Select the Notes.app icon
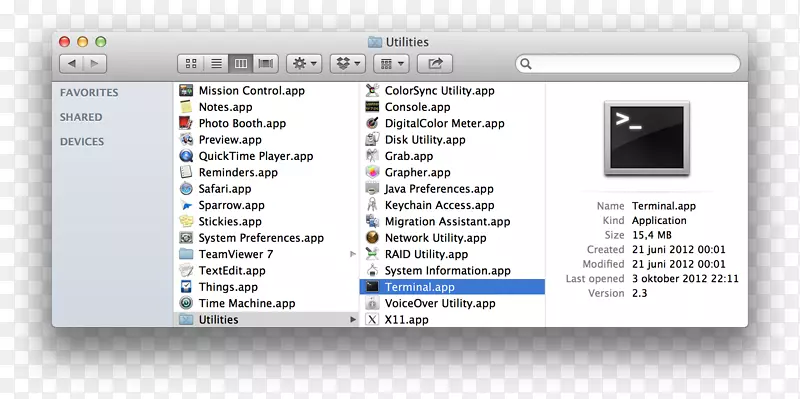Viewport: 800px width, 399px height. [x=186, y=107]
